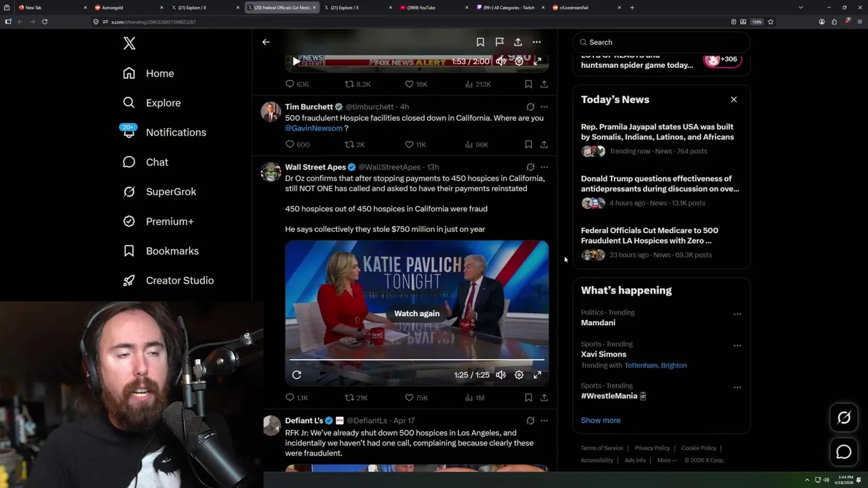The image size is (868, 488).
Task: Reply to the post with 636 replies
Action: point(297,84)
